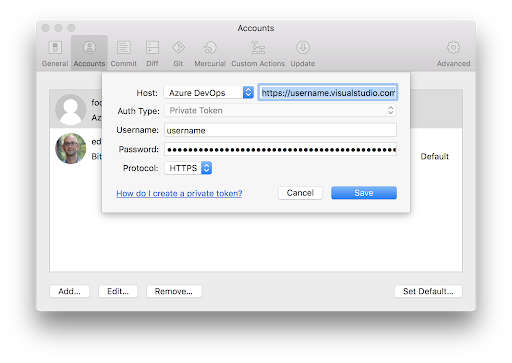Viewport: 512px width, 363px height.
Task: Save the account details
Action: point(364,193)
